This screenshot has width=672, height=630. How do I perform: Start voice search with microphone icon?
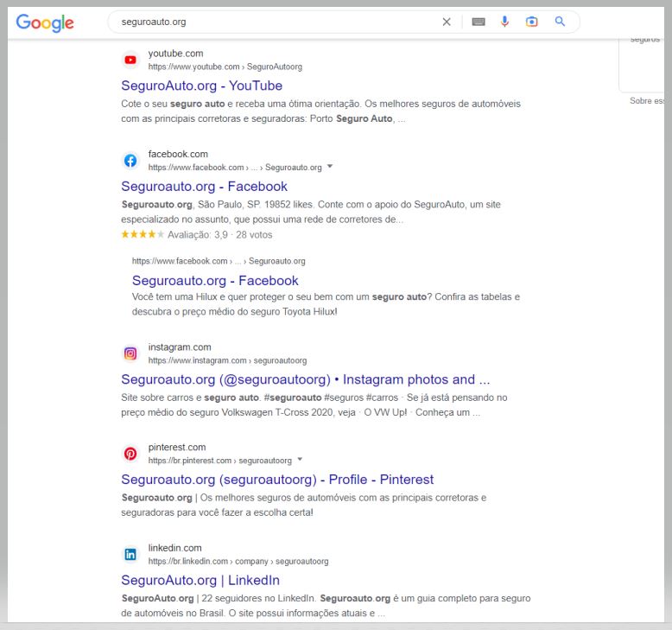pos(504,22)
